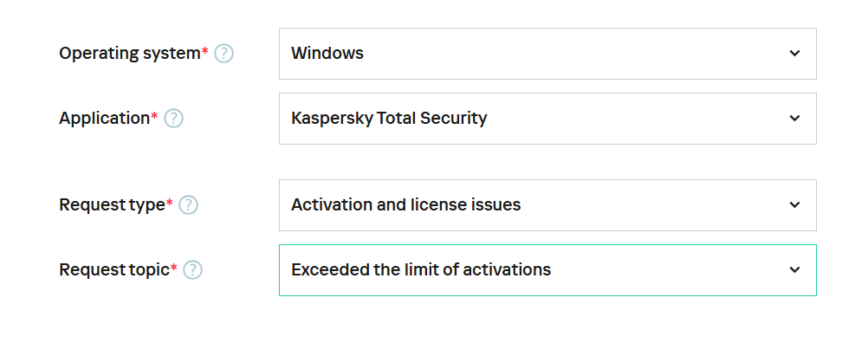Click the red asterisk after Operating system

coord(204,51)
